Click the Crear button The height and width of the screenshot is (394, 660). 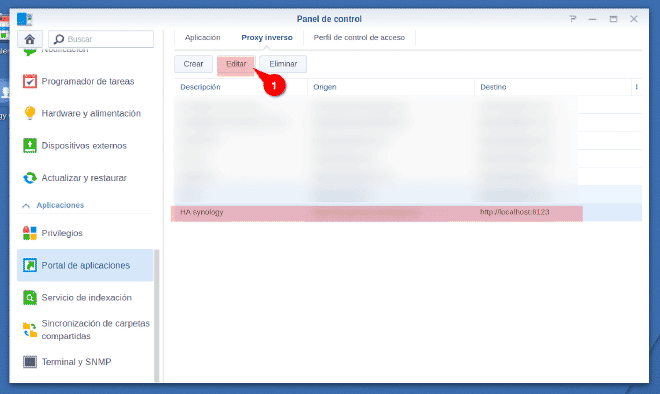point(193,64)
